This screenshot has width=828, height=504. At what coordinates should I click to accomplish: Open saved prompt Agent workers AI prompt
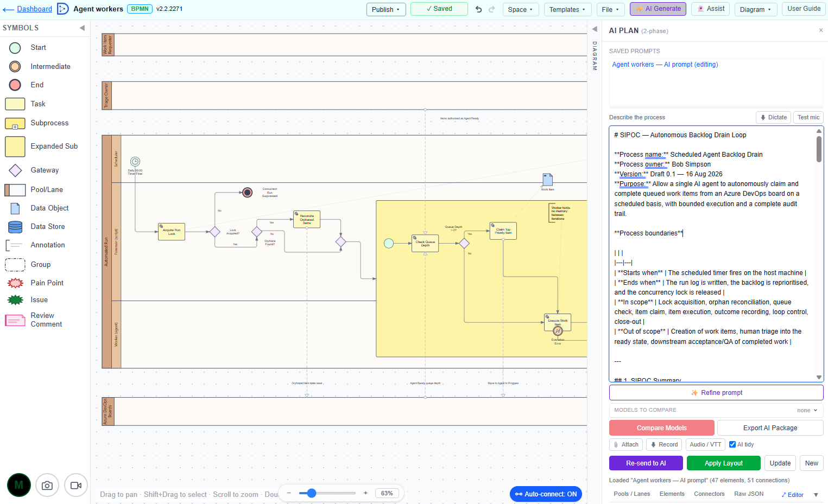pyautogui.click(x=665, y=65)
